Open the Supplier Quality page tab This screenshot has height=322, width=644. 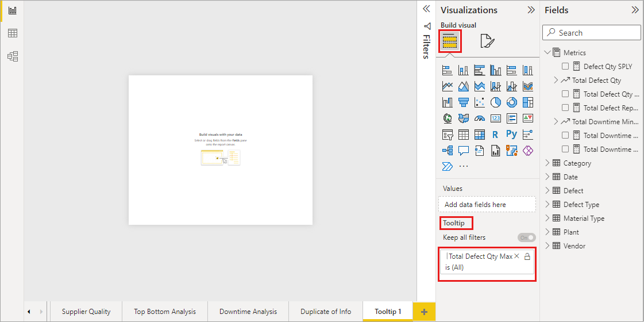[86, 312]
